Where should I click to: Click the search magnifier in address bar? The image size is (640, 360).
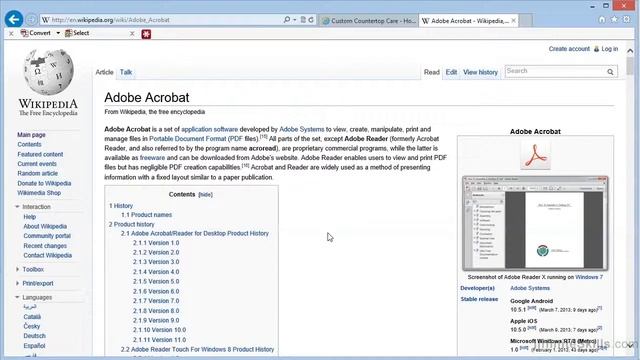click(287, 20)
